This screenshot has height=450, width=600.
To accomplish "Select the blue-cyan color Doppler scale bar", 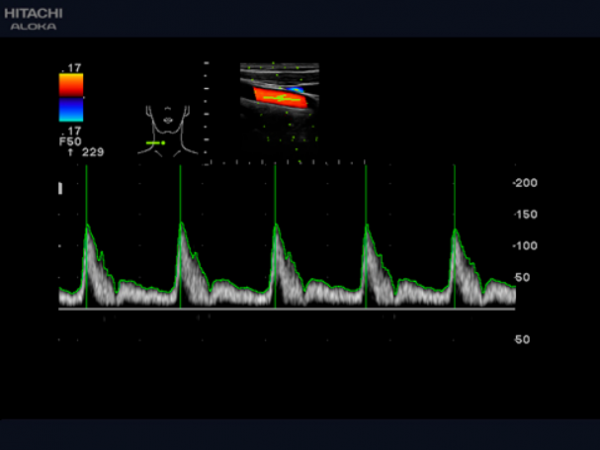I will (71, 110).
